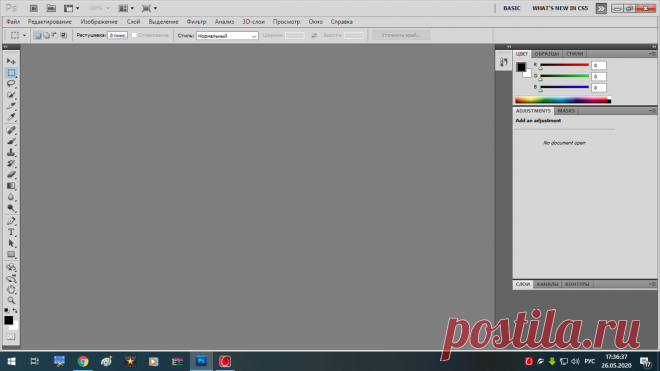The height and width of the screenshot is (371, 660).
Task: Open the Screen Mode dropdown
Action: (x=149, y=8)
